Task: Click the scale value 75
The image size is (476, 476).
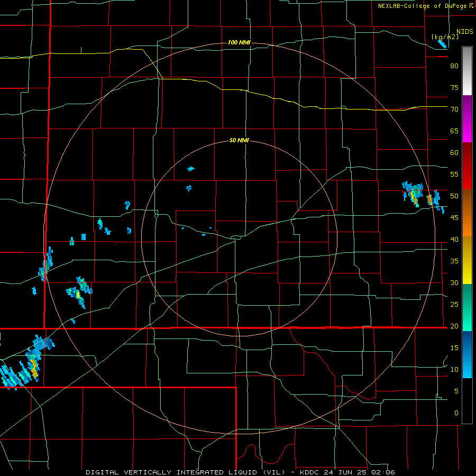Action: [x=454, y=87]
